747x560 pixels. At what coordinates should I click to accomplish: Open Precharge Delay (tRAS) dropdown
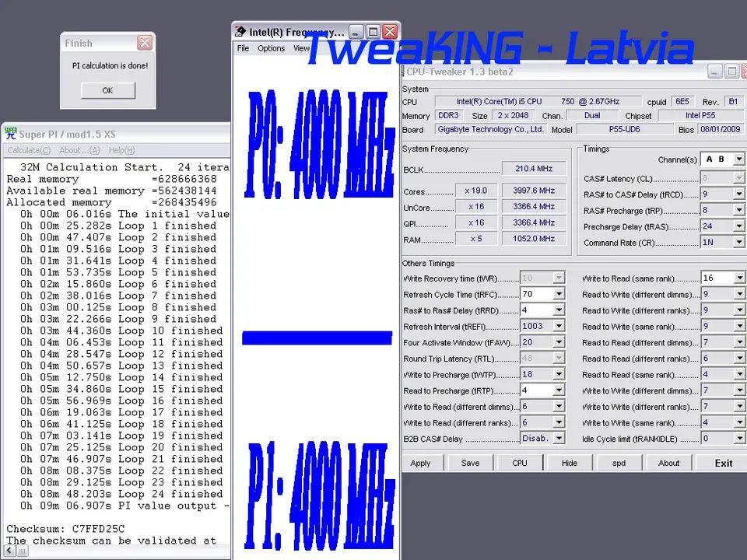pos(738,226)
